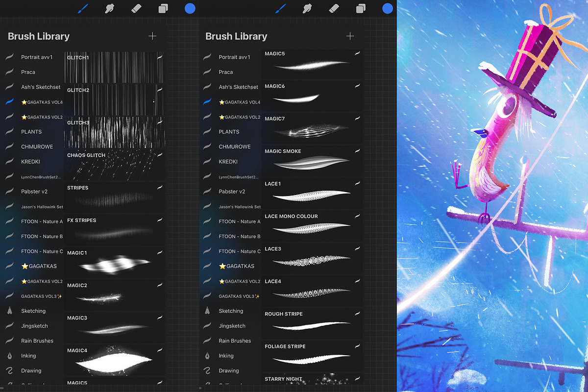The height and width of the screenshot is (392, 588).
Task: Open the blue color picker in right toolbar
Action: [388, 8]
